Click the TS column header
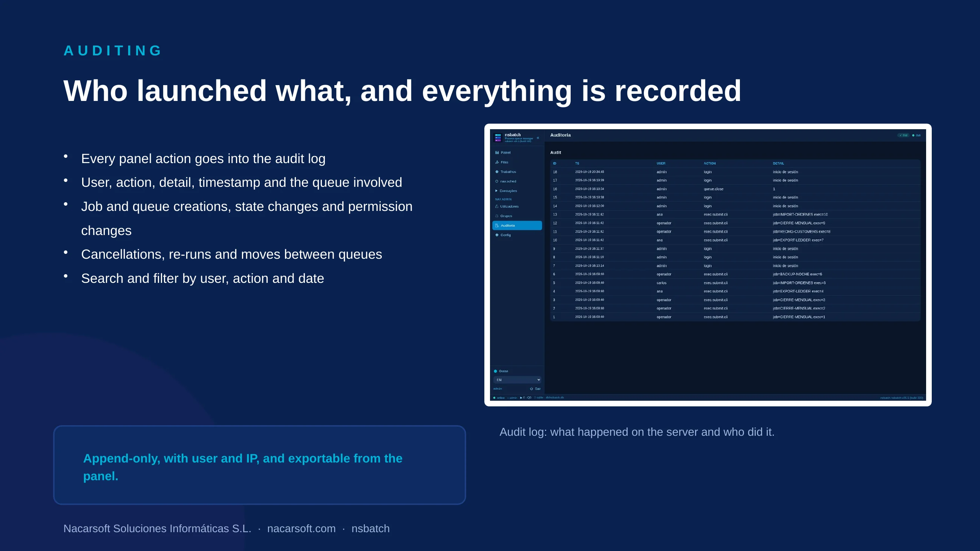Screen dimensions: 980x551 point(577,163)
